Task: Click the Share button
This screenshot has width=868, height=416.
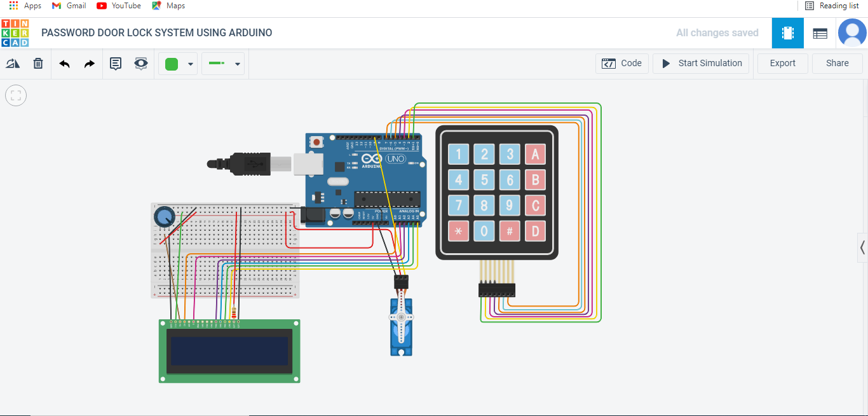Action: click(837, 63)
